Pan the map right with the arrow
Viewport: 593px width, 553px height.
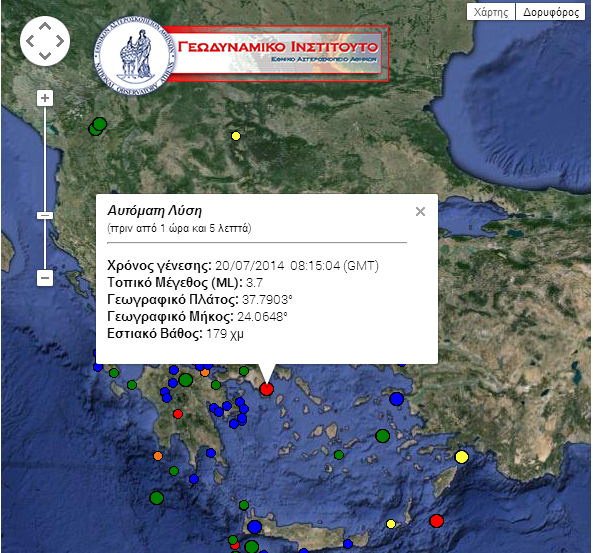[60, 41]
